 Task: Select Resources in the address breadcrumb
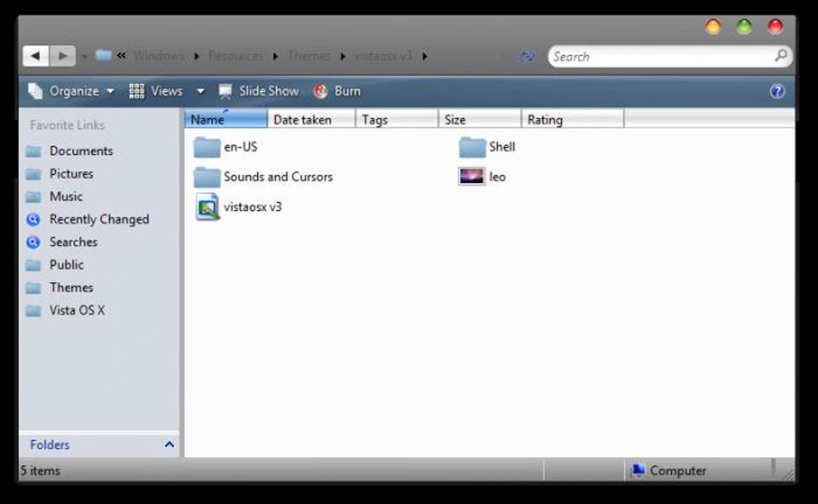tap(235, 56)
